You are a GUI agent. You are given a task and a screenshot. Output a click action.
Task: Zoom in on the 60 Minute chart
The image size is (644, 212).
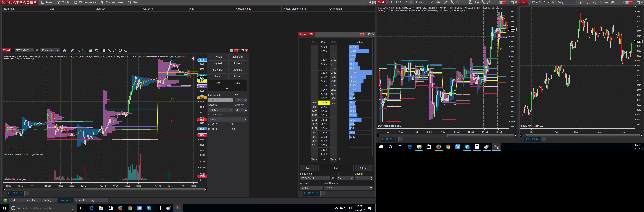pos(452,2)
